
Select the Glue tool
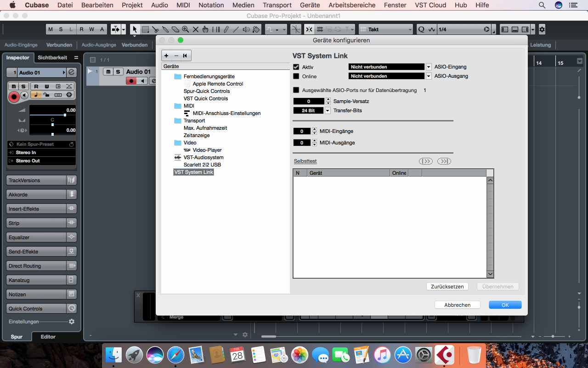[165, 29]
